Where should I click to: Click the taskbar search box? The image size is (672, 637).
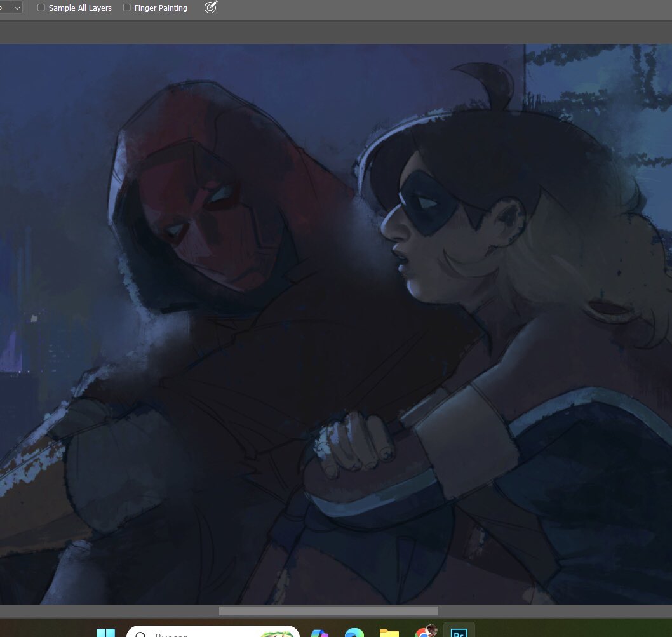coord(213,632)
